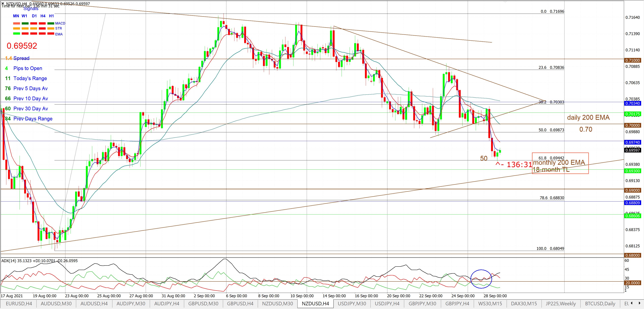
Task: Click the 0.70000 price level label
Action: (632, 125)
